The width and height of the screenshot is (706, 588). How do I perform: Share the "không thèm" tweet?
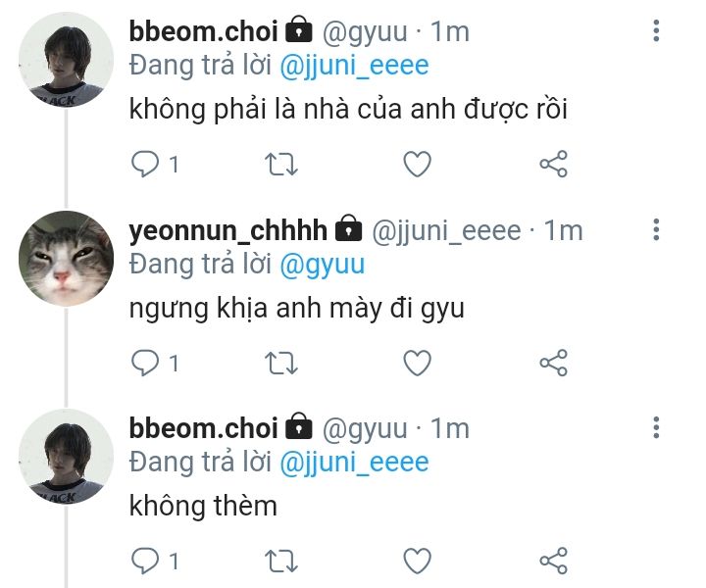[553, 561]
